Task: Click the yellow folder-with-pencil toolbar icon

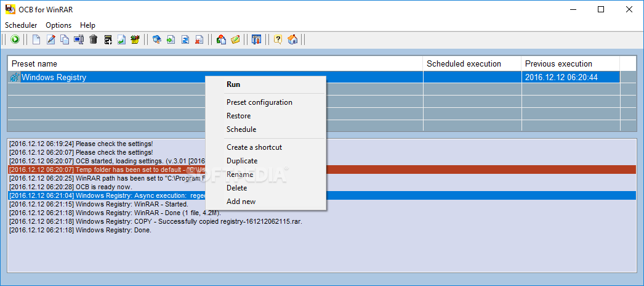Action: (x=235, y=39)
